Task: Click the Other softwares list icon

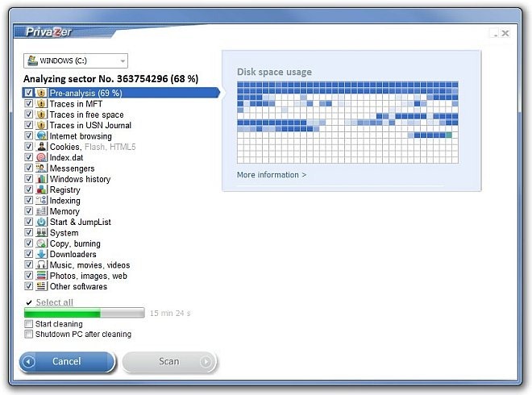Action: click(x=41, y=286)
